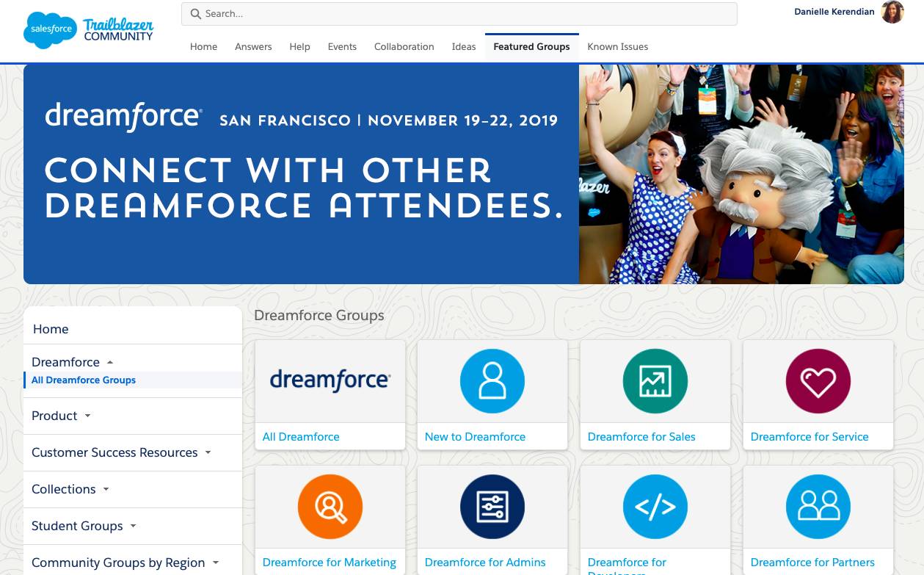This screenshot has height=575, width=924.
Task: Open the Dreamforce for Service link
Action: point(810,436)
